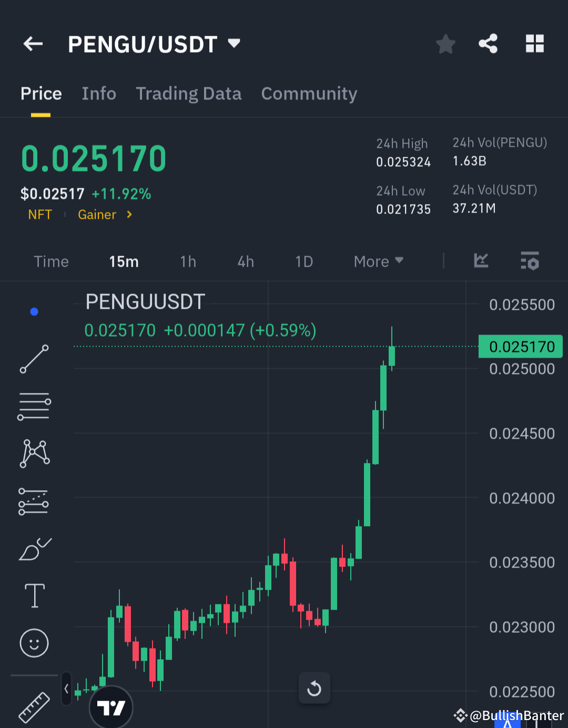The image size is (568, 728).
Task: Toggle PENGU/USDT as a favorite
Action: click(445, 44)
